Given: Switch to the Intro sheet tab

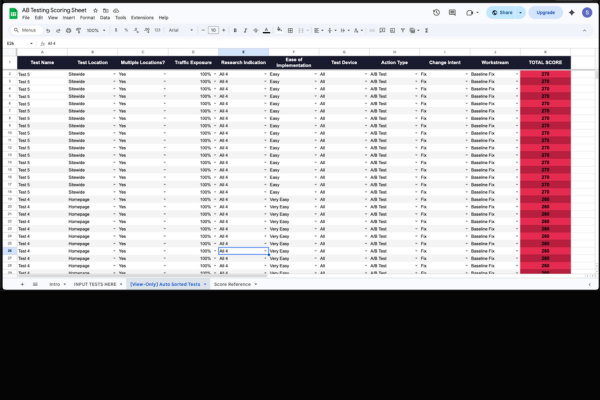Looking at the screenshot, I should [x=57, y=284].
